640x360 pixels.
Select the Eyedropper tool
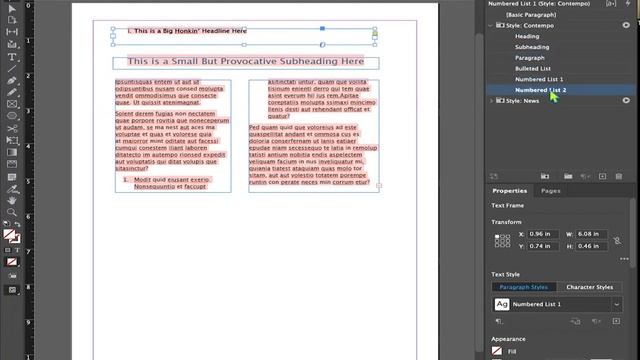click(x=12, y=189)
